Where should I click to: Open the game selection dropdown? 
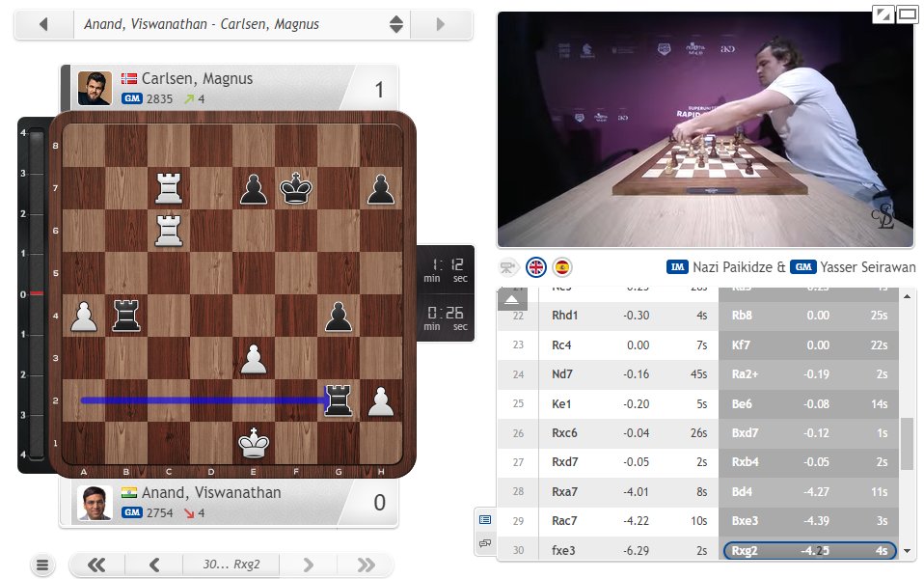231,24
